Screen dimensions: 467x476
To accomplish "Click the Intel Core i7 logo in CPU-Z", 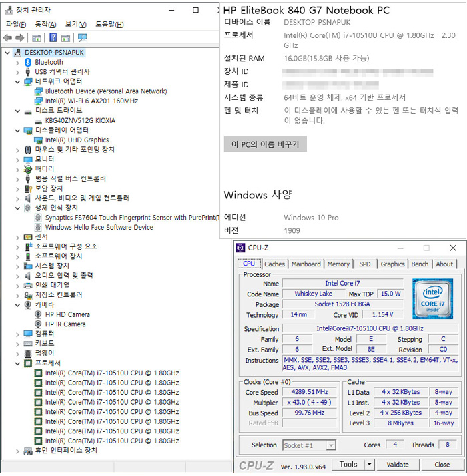I will click(x=432, y=298).
